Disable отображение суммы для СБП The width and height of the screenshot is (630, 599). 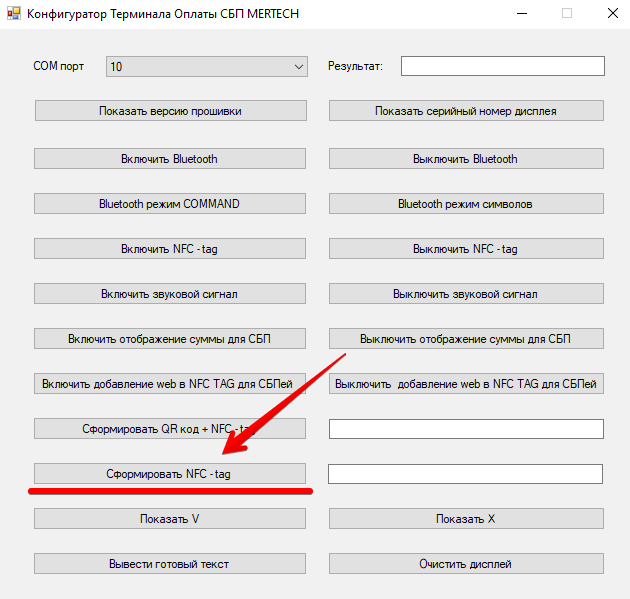click(466, 339)
